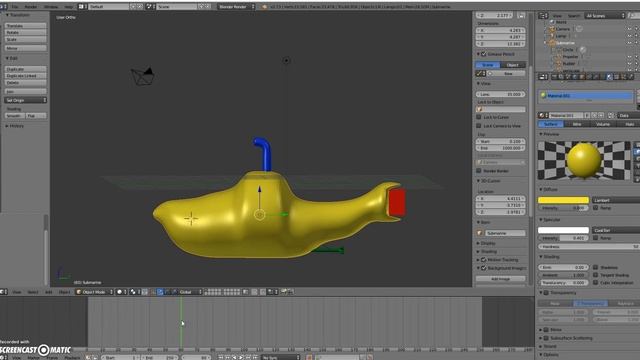The image size is (640, 360).
Task: Click the Smooth shading button
Action: coord(15,116)
